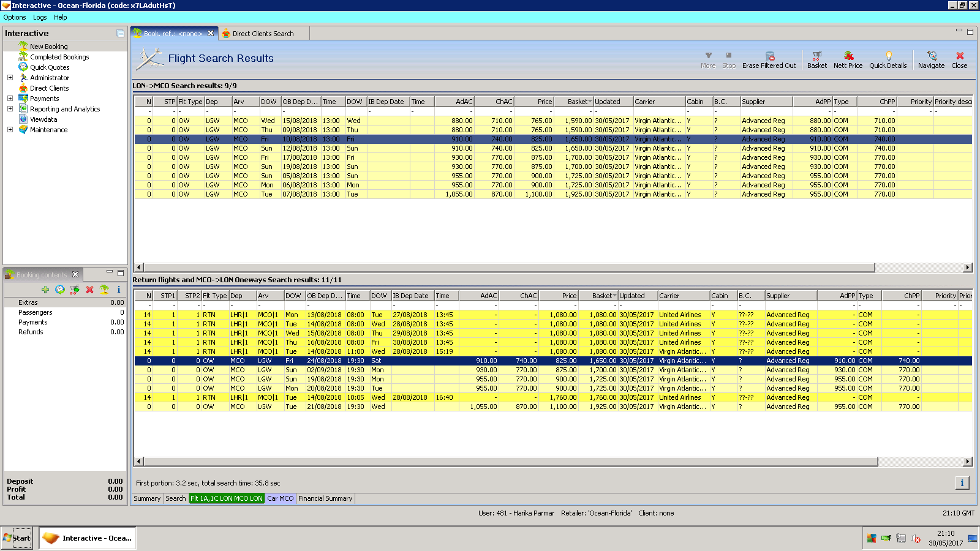980x551 pixels.
Task: Click red X delete icon in Booking contents
Action: click(x=89, y=290)
